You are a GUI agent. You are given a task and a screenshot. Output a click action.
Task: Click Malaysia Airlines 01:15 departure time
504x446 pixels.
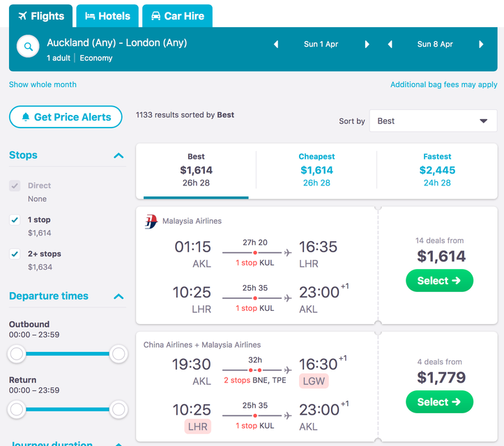click(x=192, y=247)
